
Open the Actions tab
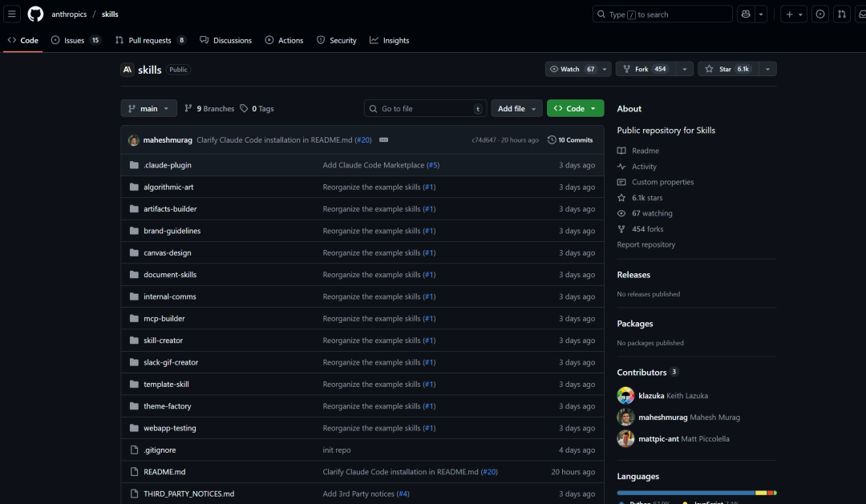click(x=284, y=40)
